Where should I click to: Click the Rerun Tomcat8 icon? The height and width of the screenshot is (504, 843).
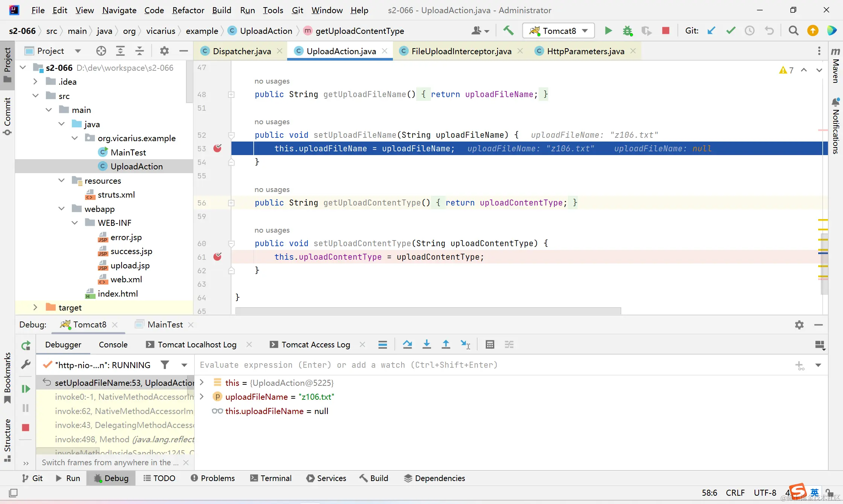point(26,345)
